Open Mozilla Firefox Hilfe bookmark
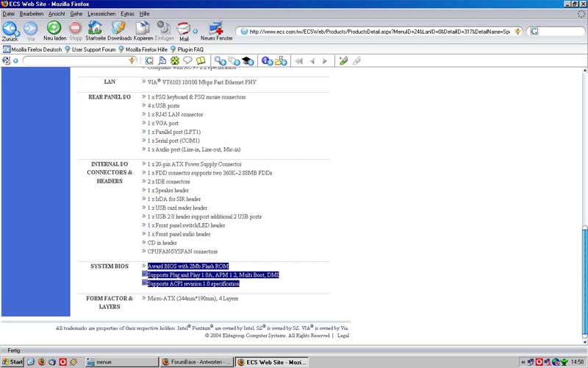Viewport: 588px width, 368px height. [143, 49]
